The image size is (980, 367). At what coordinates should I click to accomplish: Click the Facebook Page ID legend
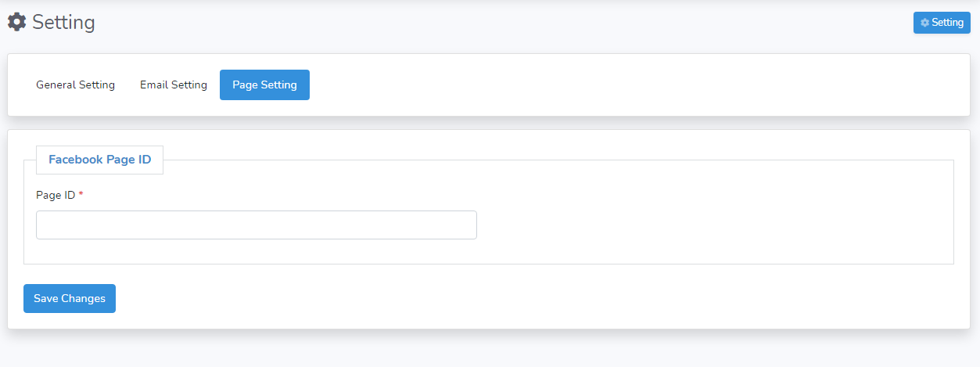click(x=99, y=160)
